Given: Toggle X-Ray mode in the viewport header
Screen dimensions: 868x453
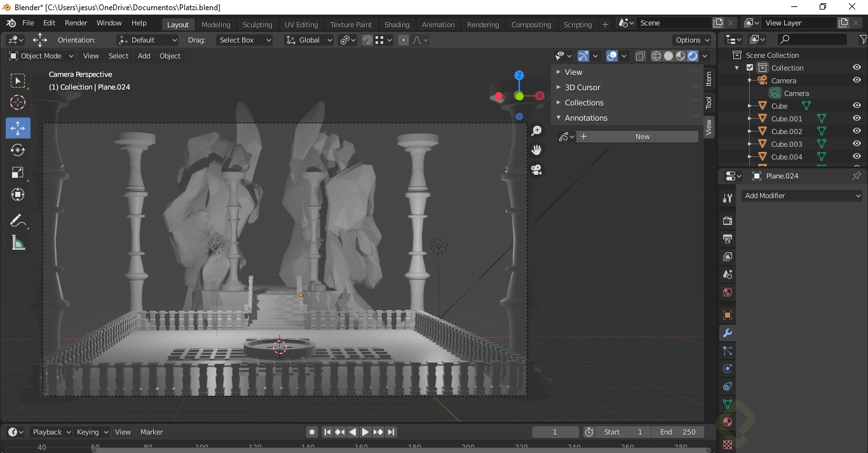Looking at the screenshot, I should [x=640, y=56].
